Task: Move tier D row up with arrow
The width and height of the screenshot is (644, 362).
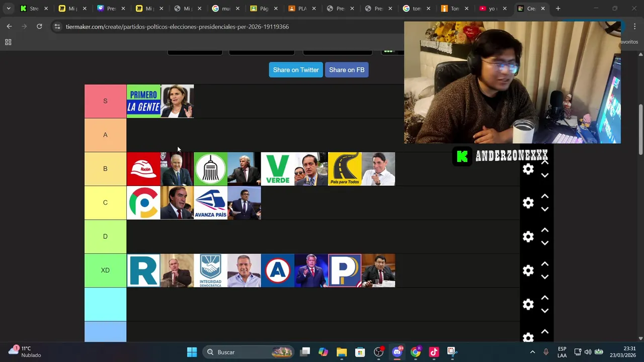Action: coord(545,230)
